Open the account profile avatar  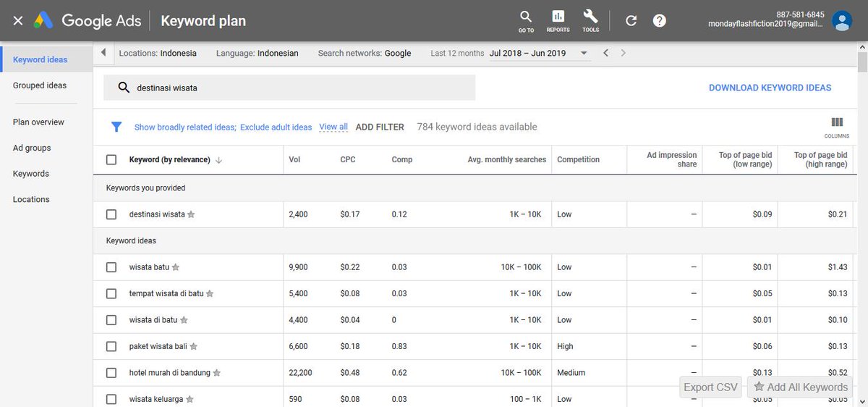tap(841, 20)
